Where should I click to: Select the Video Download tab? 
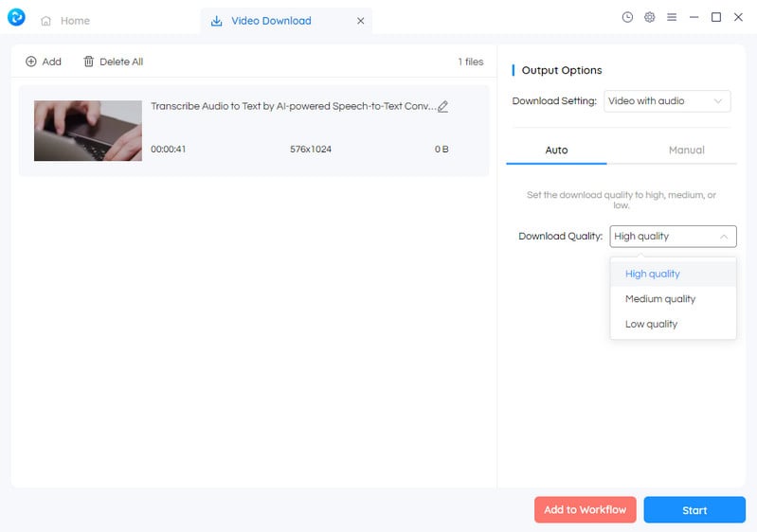[286, 21]
